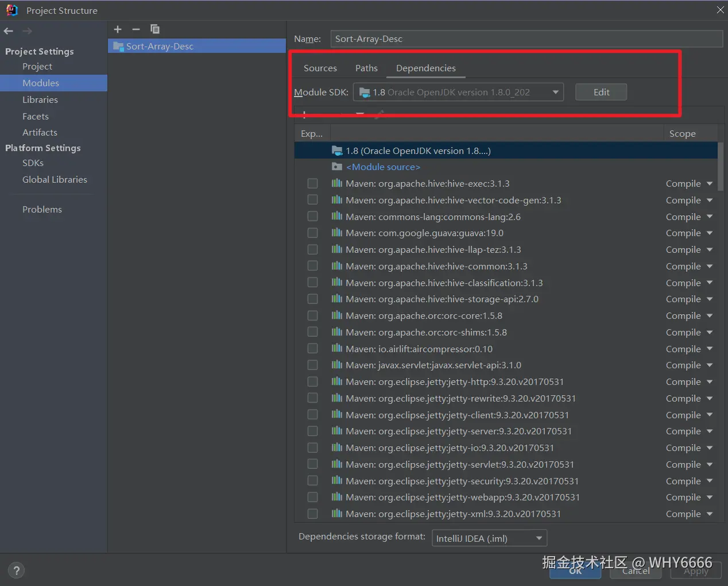Go back with the left arrow
Image resolution: width=728 pixels, height=586 pixels.
(8, 31)
